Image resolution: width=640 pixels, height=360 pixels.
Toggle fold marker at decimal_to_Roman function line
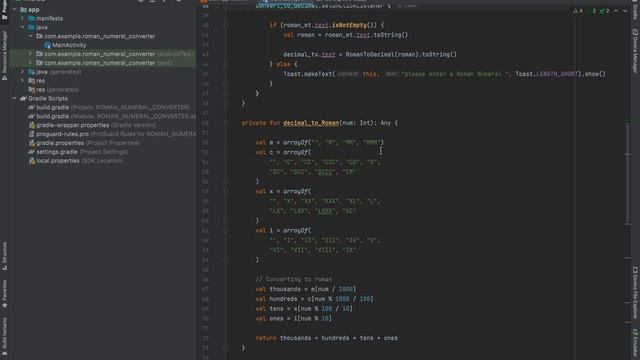pos(226,123)
